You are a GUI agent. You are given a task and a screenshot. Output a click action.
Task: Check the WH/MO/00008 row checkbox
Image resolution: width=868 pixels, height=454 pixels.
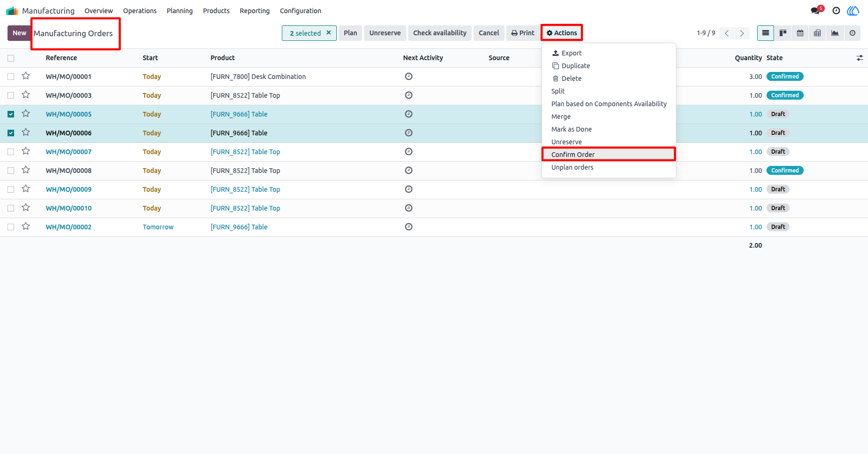(x=11, y=171)
